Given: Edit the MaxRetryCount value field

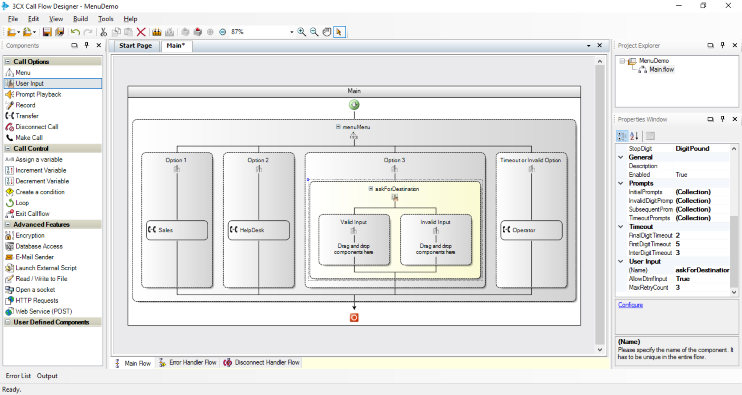Looking at the screenshot, I should pyautogui.click(x=702, y=288).
